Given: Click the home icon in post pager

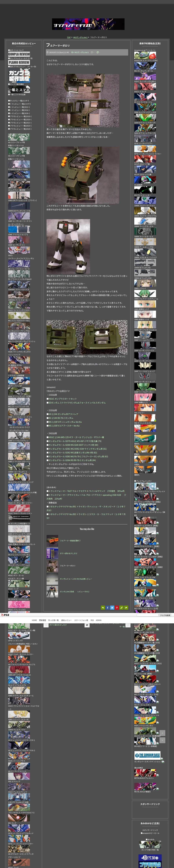Looking at the screenshot, I should click(87, 625).
